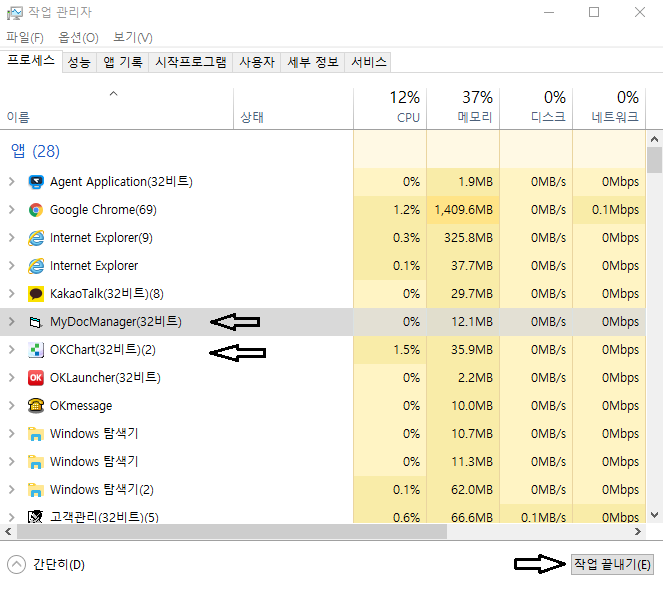
Task: Click the vertical scrollbar down arrow
Action: point(654,515)
